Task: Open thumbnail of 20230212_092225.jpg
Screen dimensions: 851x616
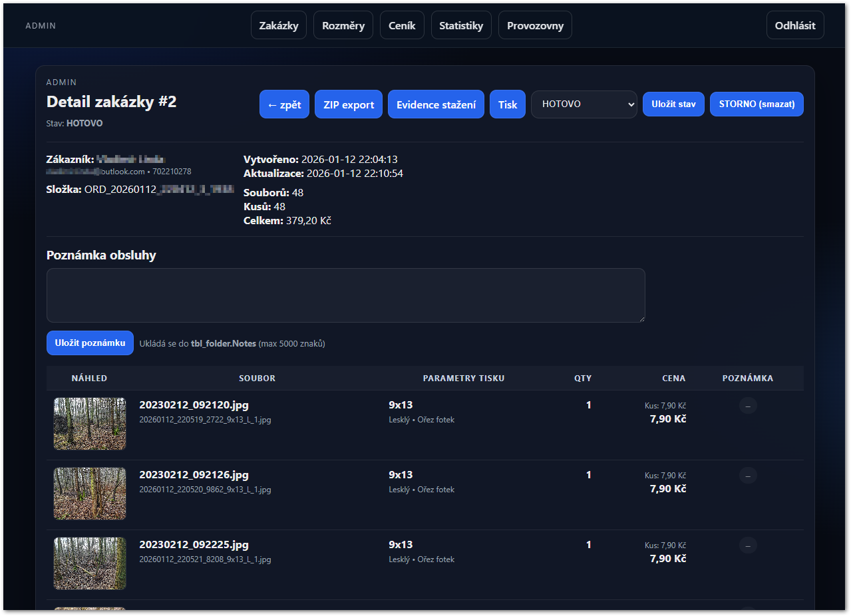Action: tap(90, 563)
